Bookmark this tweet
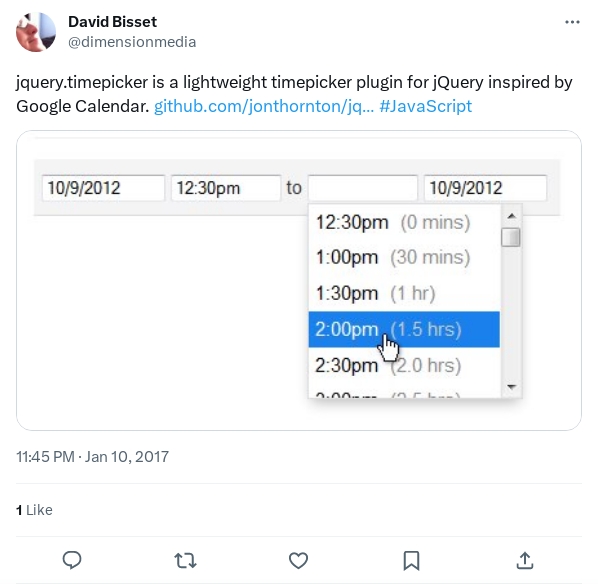This screenshot has height=584, width=598. [412, 560]
